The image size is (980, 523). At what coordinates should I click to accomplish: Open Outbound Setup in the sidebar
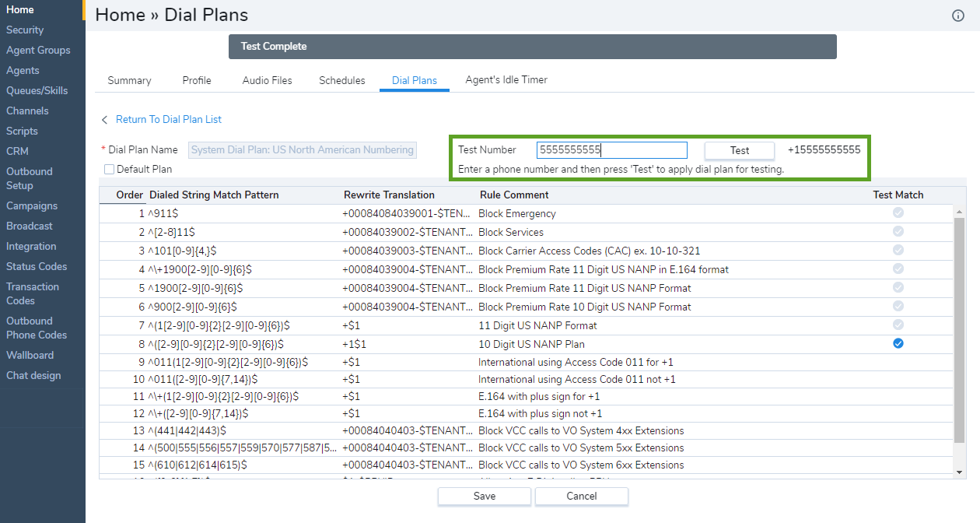[x=30, y=178]
